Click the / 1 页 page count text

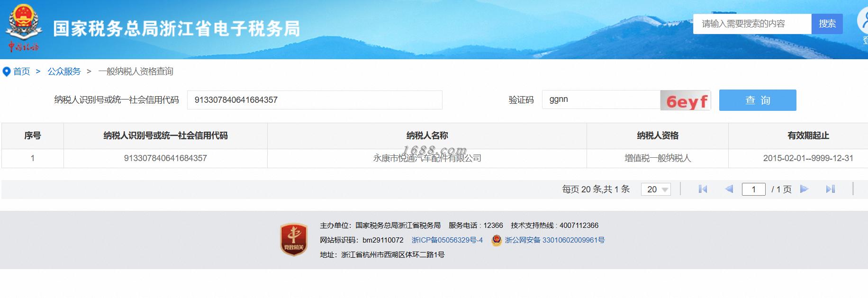tap(781, 189)
